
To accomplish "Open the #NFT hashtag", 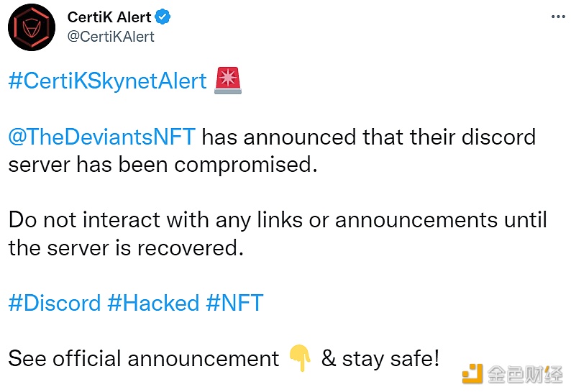I will (234, 303).
